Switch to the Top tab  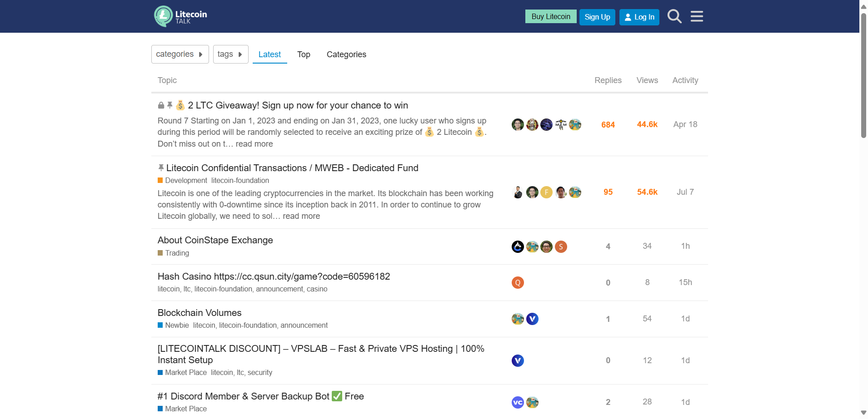[x=304, y=54]
